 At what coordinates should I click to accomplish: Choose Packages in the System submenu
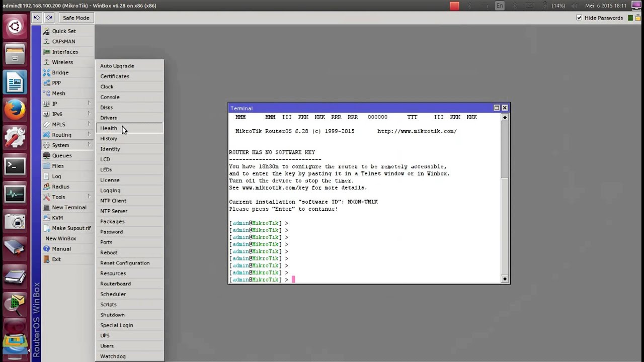[x=130, y=221]
